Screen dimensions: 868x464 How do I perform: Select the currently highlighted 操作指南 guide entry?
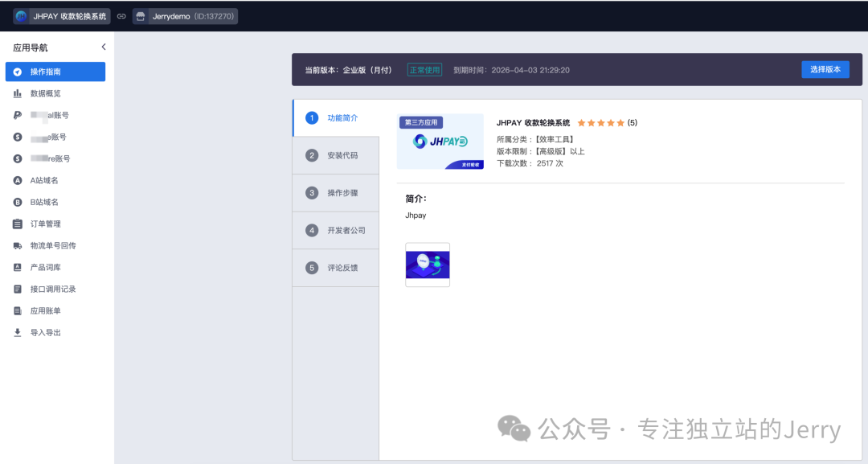pos(54,72)
